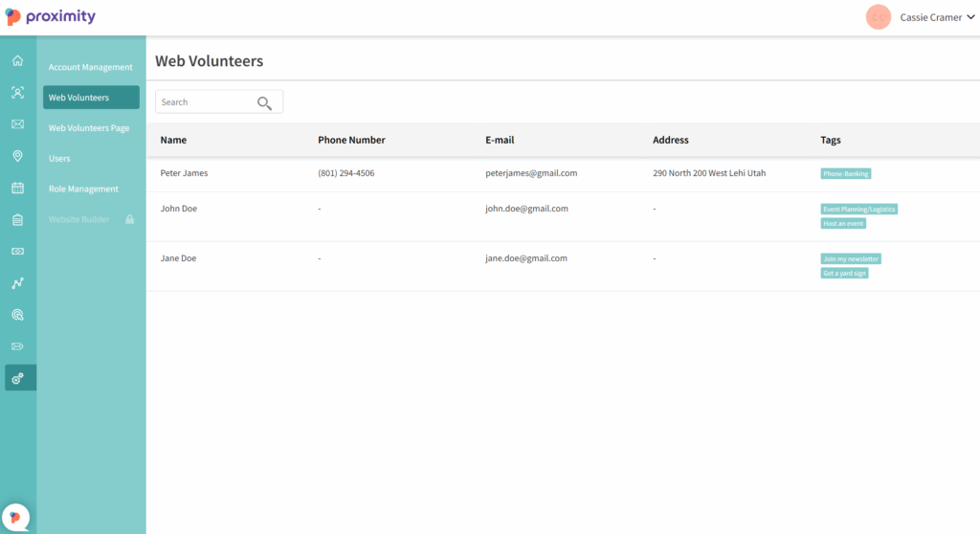Open the Proximity chat bubble widget
The height and width of the screenshot is (534, 980).
(x=15, y=517)
